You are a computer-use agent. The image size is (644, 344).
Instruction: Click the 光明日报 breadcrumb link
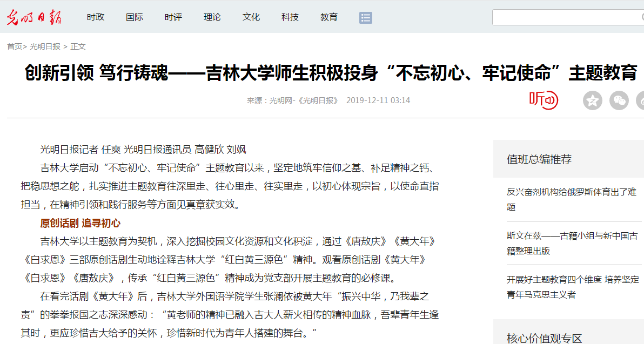point(45,46)
